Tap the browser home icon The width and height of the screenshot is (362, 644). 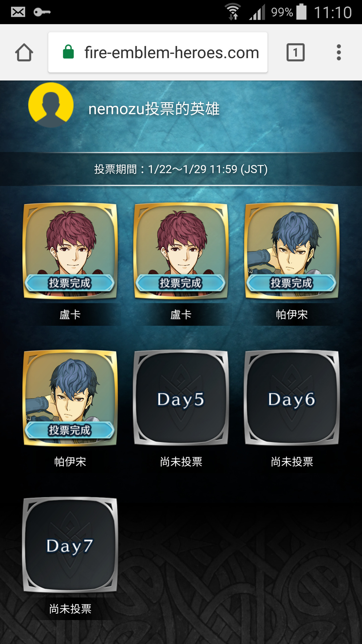click(24, 52)
